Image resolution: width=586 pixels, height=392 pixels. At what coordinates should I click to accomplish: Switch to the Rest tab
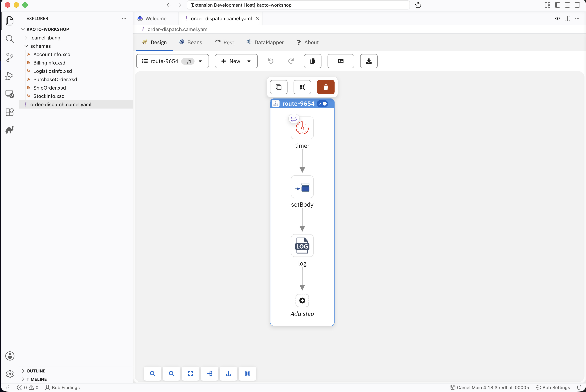click(224, 42)
